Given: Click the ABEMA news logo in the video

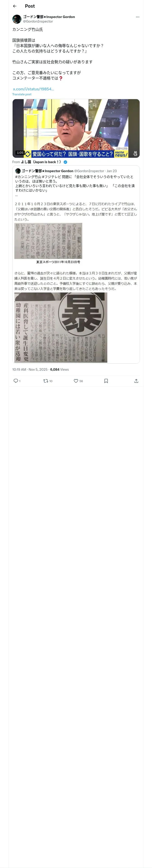Looking at the screenshot, I should [121, 154].
